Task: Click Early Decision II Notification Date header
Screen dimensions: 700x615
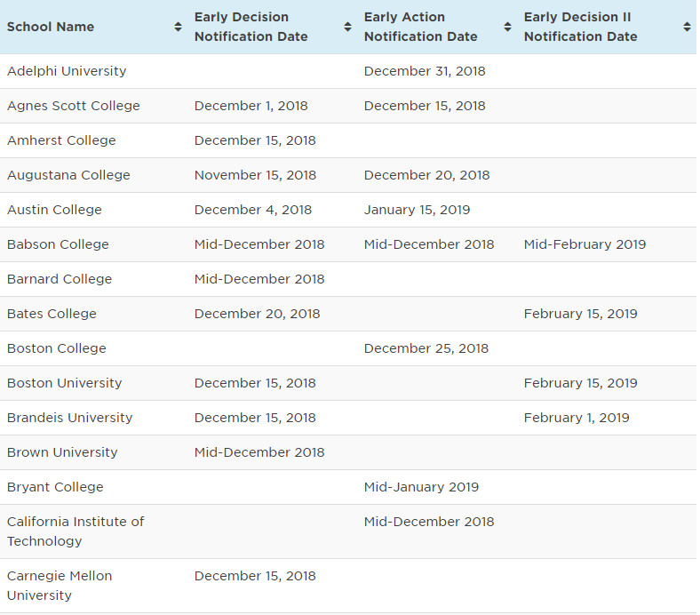Action: click(x=580, y=27)
